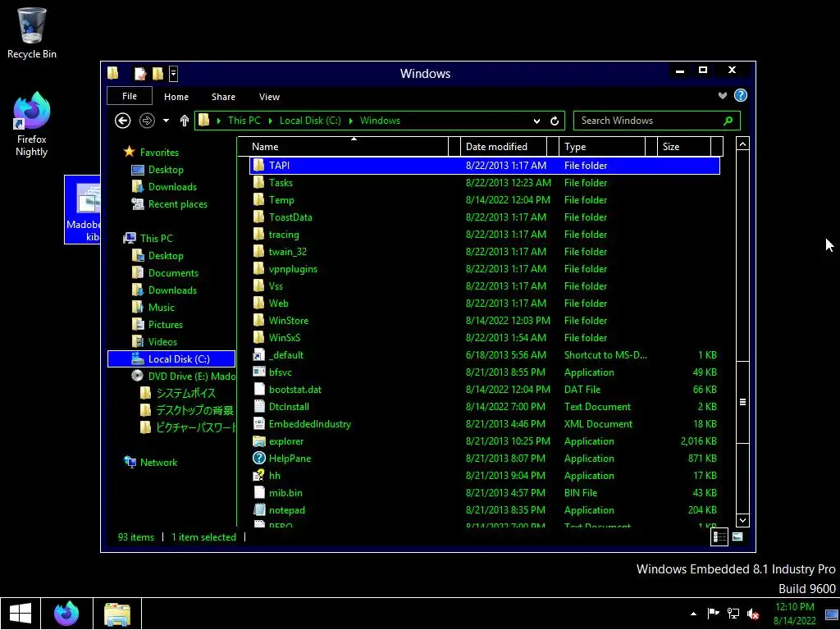Click the file list scroll up arrow

coord(742,144)
